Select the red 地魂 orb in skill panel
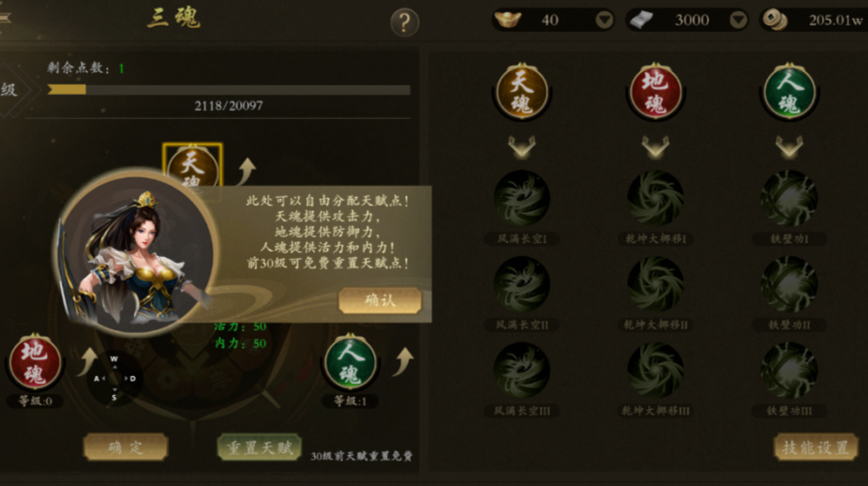Screen dimensions: 868x486 655,92
